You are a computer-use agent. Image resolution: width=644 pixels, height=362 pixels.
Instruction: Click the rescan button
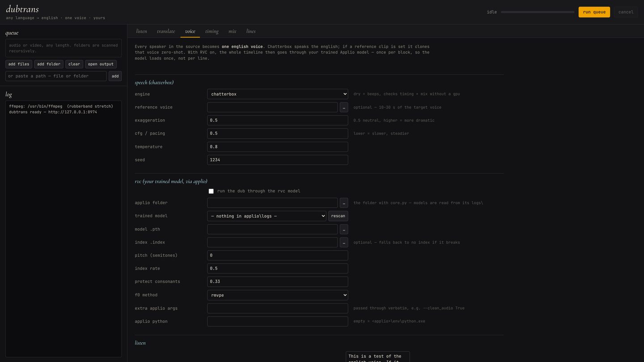click(x=338, y=216)
